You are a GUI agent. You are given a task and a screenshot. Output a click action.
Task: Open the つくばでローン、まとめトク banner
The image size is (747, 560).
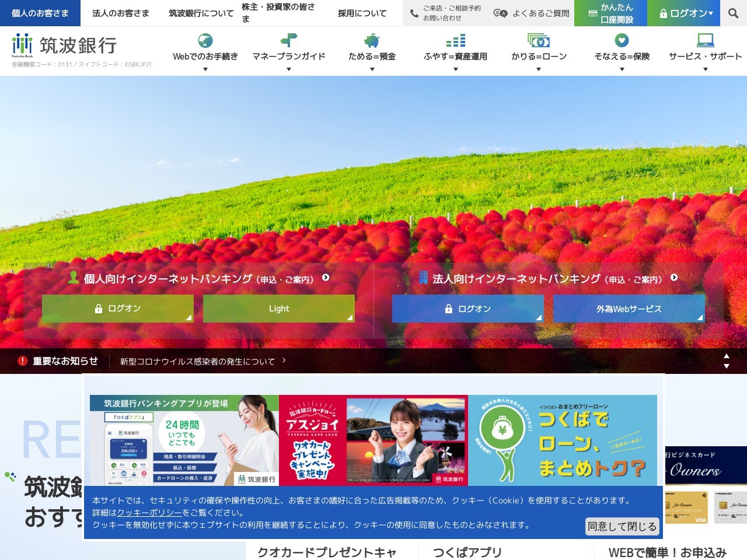(563, 440)
